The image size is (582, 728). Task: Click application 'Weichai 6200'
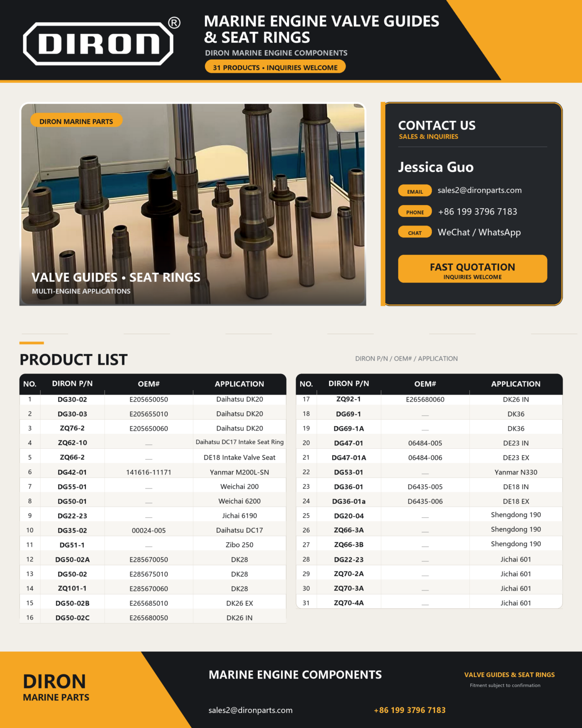(x=239, y=501)
